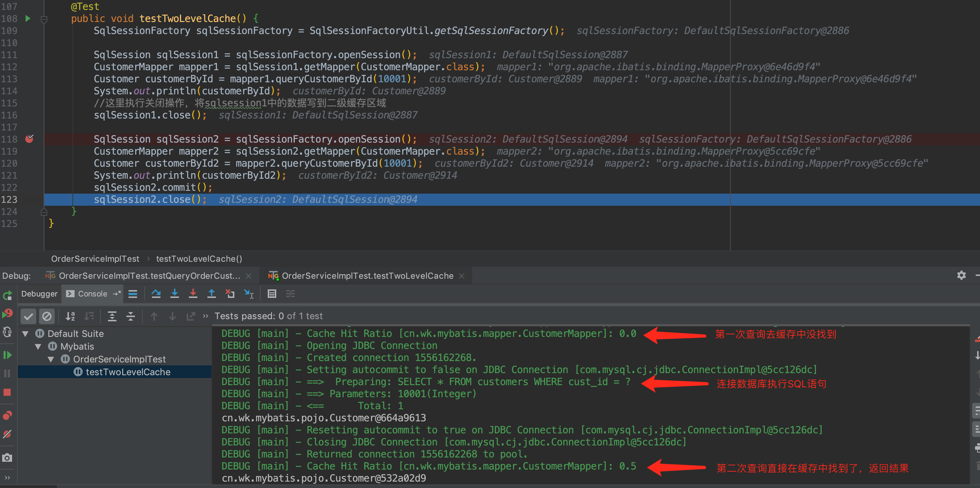Select testTwoLevelCache in test tree
The width and height of the screenshot is (980, 488).
pos(128,372)
